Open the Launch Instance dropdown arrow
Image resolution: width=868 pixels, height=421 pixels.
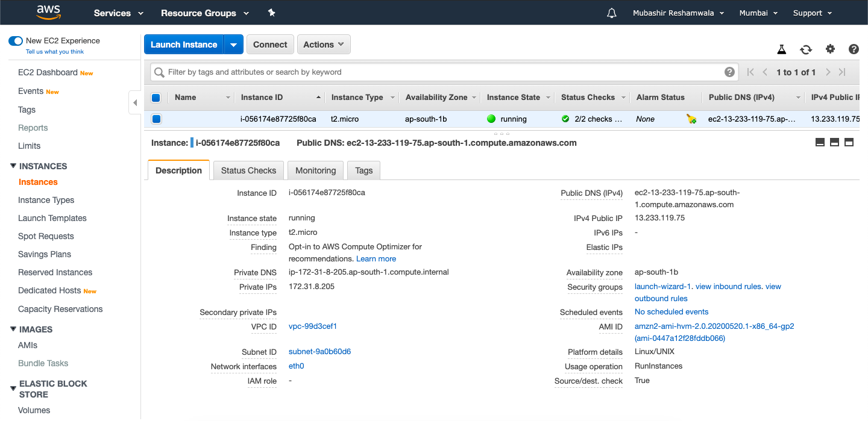234,45
